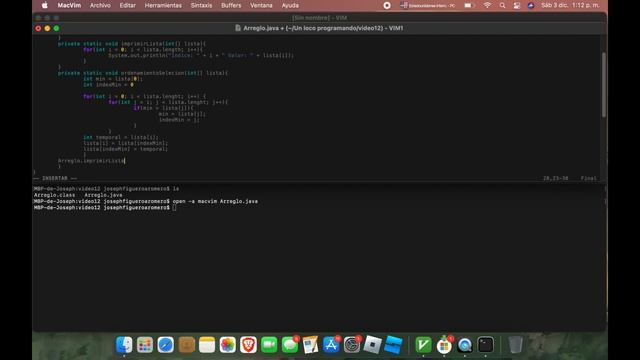Open the MacVim application menu

point(69,5)
